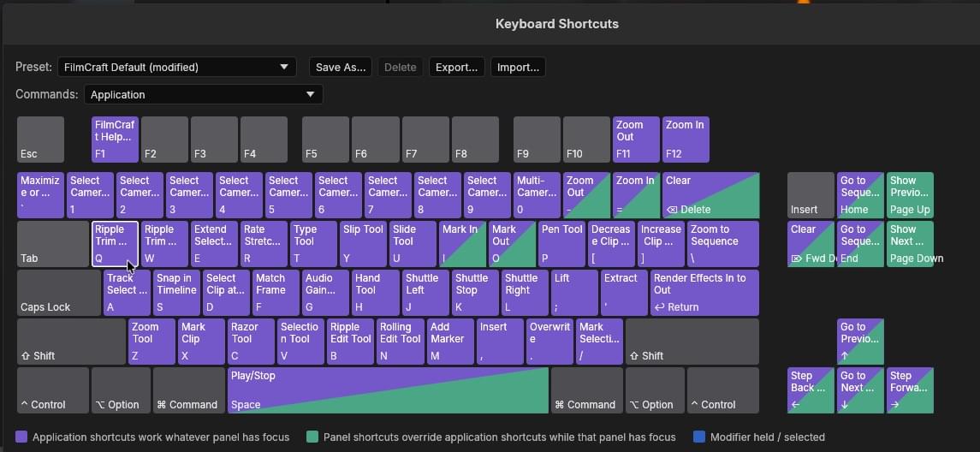Click the W key Ripple Trim

[164, 244]
